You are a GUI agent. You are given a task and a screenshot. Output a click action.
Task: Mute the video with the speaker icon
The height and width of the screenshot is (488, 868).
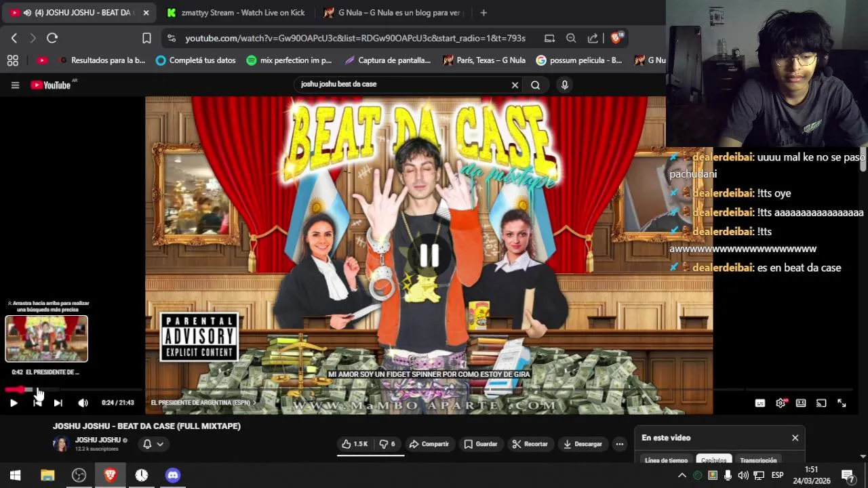[x=83, y=403]
